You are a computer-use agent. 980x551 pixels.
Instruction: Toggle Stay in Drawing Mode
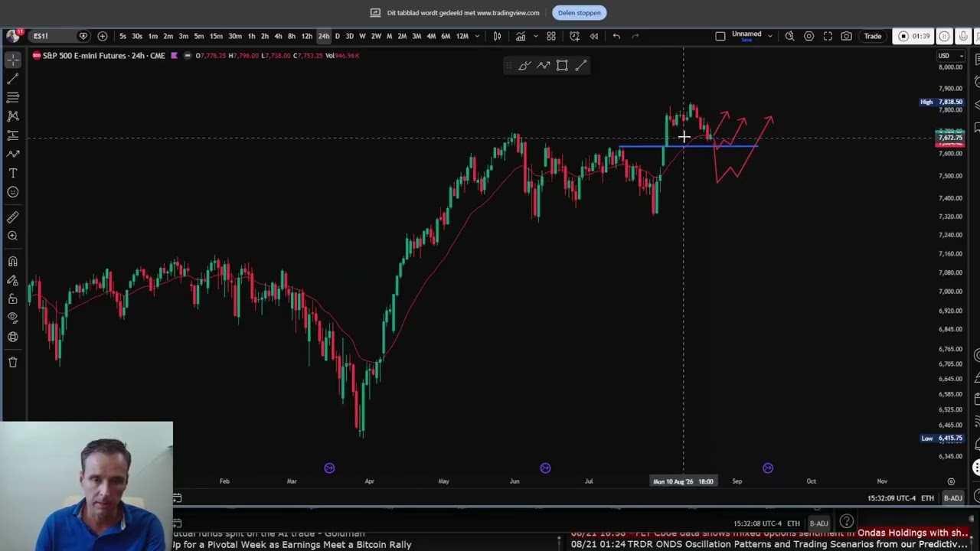[13, 280]
